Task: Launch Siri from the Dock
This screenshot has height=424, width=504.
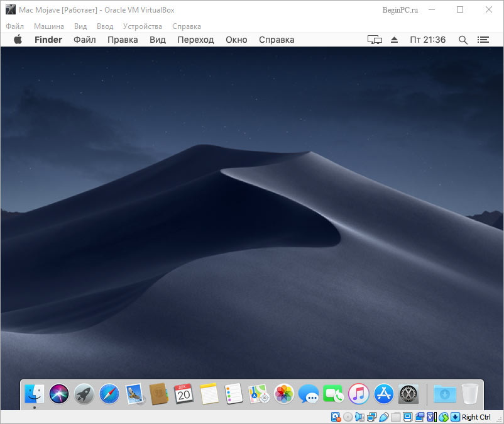Action: (59, 393)
